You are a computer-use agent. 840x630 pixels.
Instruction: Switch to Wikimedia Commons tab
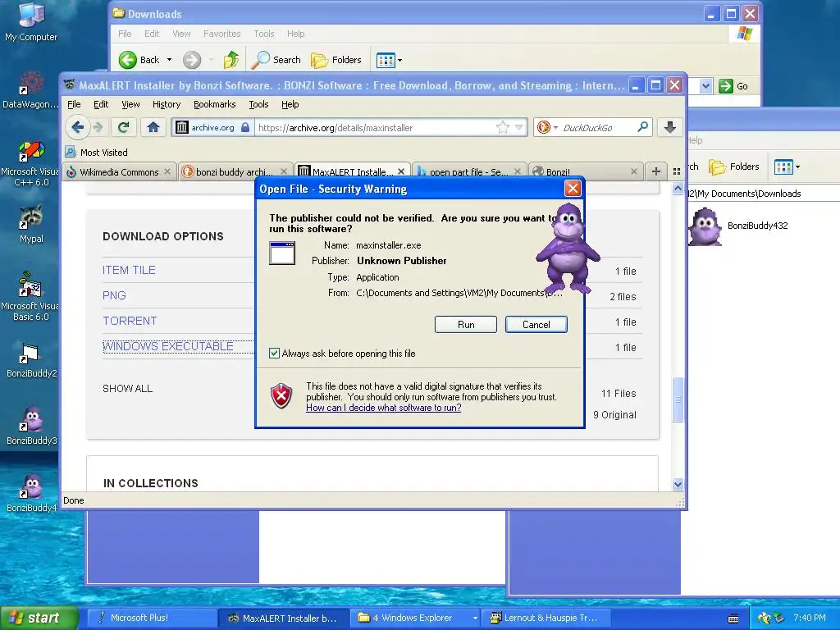119,172
